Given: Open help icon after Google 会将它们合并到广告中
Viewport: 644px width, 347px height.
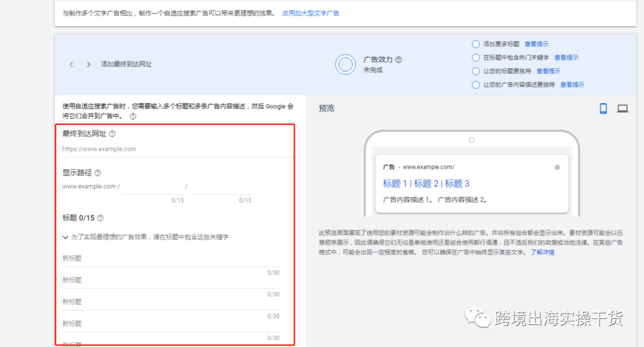Looking at the screenshot, I should [132, 116].
